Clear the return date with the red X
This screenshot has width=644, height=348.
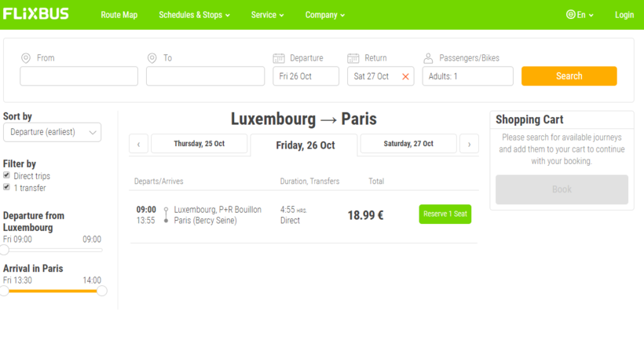[405, 76]
